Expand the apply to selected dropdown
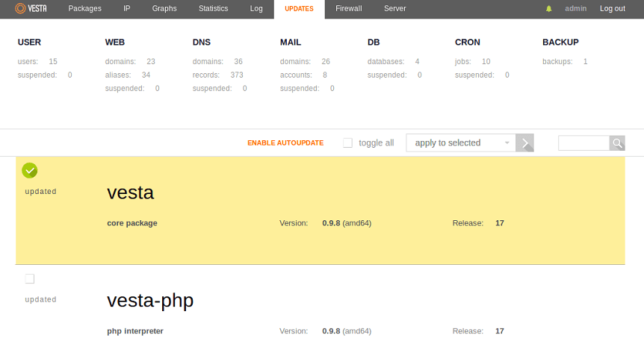The height and width of the screenshot is (341, 644). [x=460, y=143]
